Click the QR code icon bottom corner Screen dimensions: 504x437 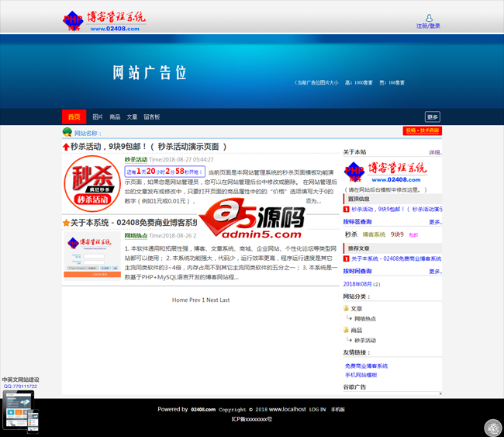click(x=494, y=428)
